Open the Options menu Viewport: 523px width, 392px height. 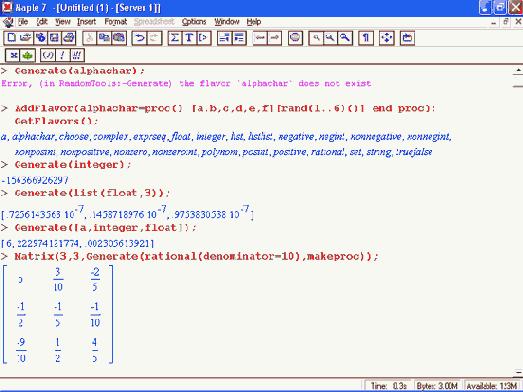coord(194,22)
